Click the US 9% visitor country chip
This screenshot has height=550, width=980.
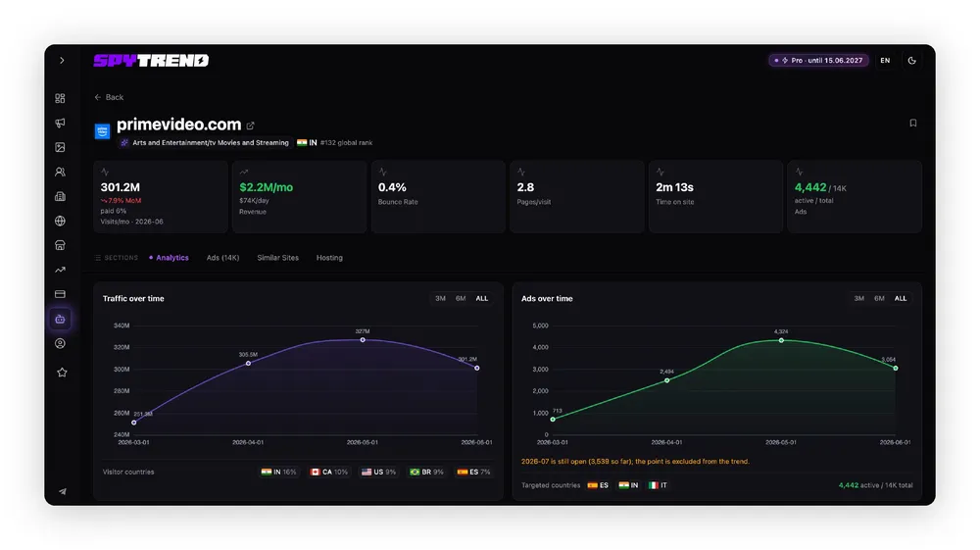[378, 473]
